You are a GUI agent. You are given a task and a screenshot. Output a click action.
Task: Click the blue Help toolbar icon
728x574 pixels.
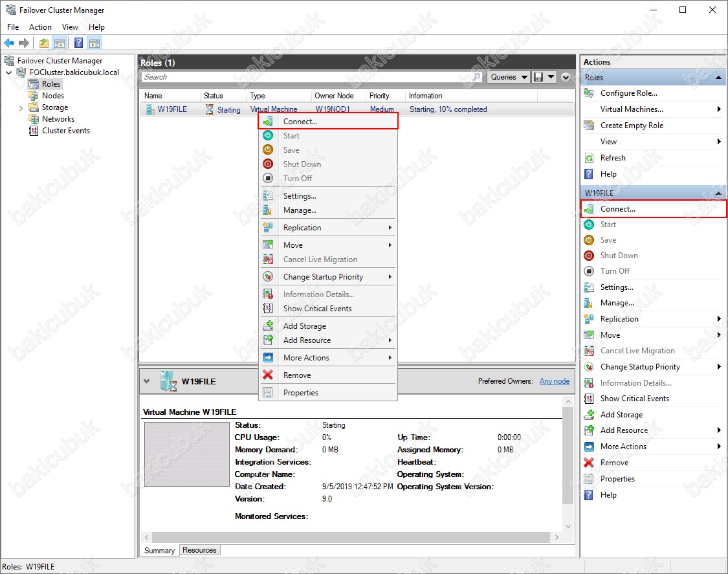click(x=78, y=43)
